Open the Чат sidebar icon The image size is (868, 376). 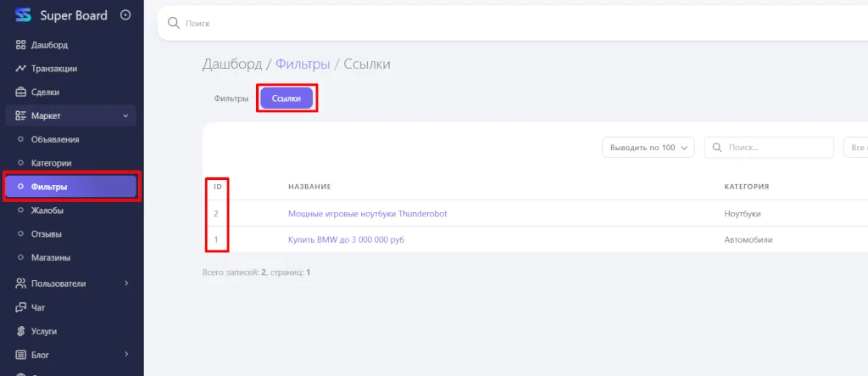(21, 307)
